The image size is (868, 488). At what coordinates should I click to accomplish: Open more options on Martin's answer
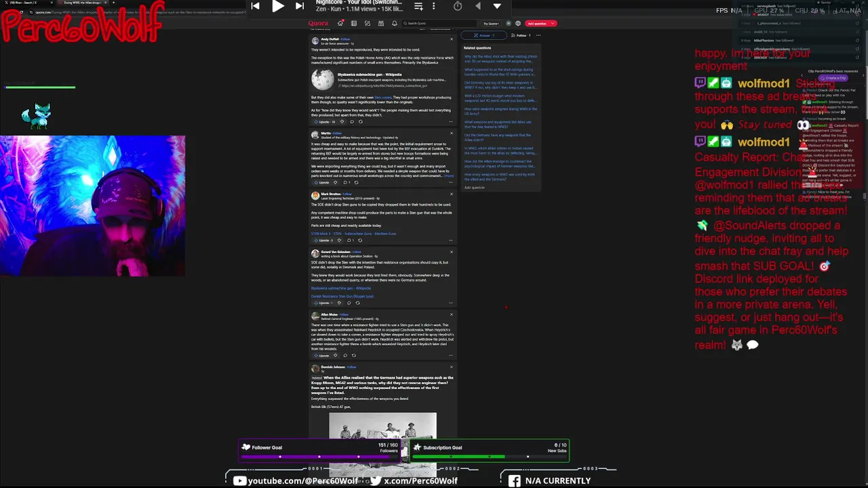(450, 182)
